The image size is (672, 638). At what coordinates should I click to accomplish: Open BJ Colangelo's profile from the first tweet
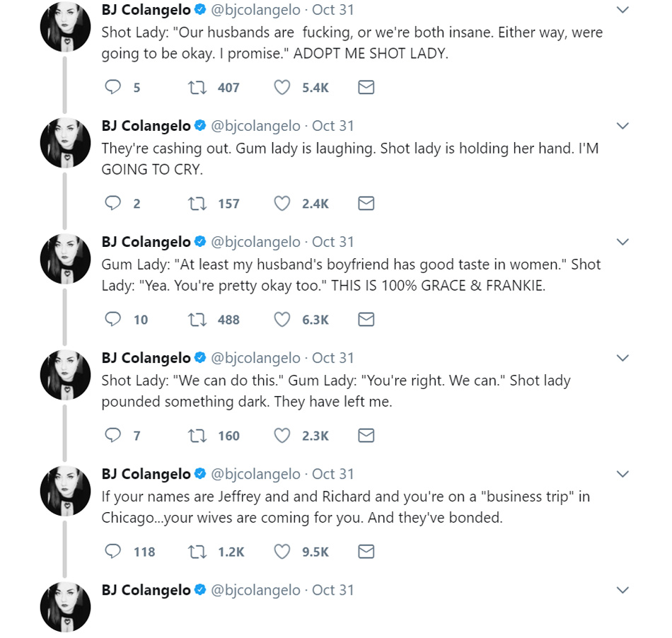point(146,10)
